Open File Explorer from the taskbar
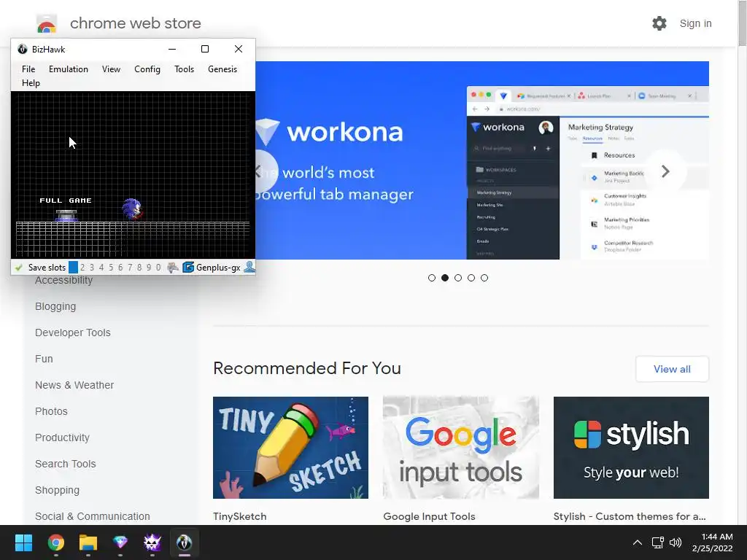 (88, 542)
